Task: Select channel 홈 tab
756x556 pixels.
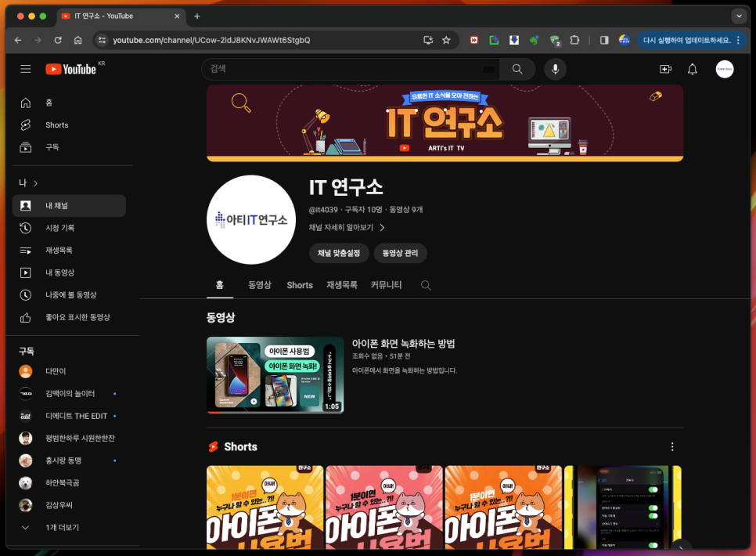Action: tap(219, 285)
